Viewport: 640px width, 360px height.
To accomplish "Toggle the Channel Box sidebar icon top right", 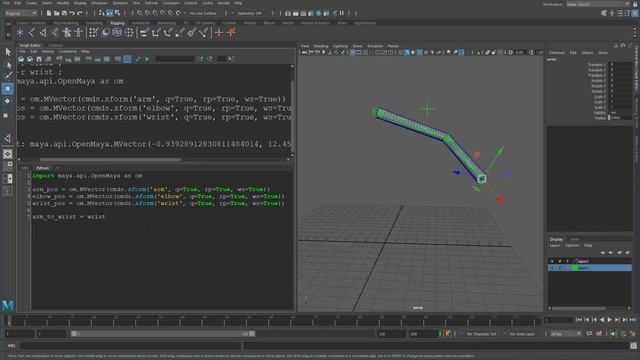I will click(636, 13).
